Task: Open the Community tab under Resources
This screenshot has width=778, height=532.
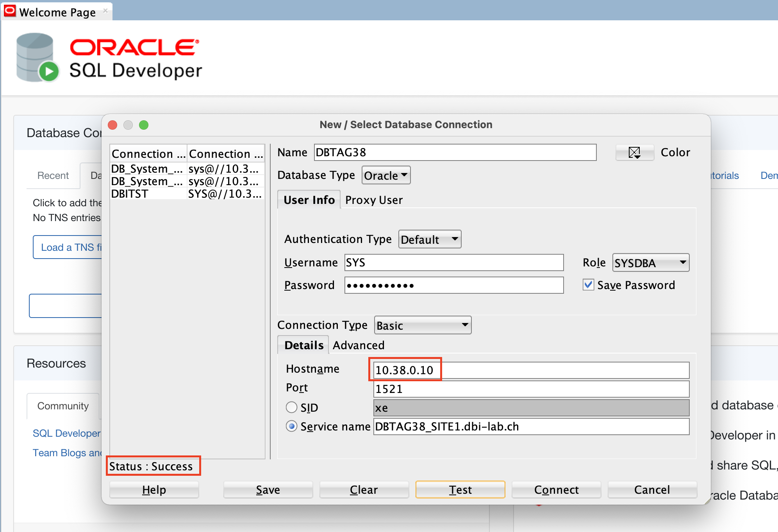Action: pyautogui.click(x=63, y=406)
